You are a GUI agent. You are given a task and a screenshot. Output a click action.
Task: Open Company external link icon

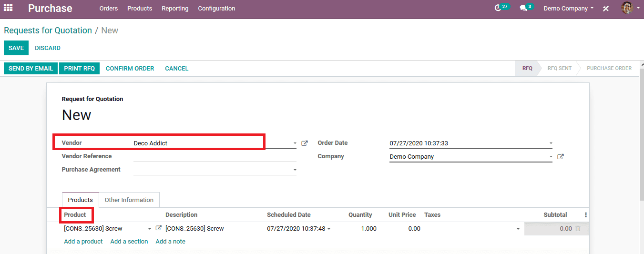[x=561, y=156]
